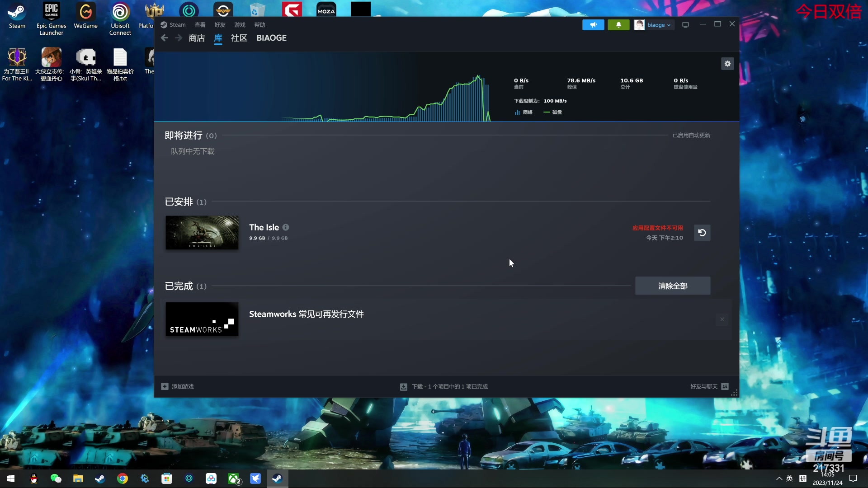The image size is (868, 488).
Task: Open friends and chat icon
Action: (725, 386)
